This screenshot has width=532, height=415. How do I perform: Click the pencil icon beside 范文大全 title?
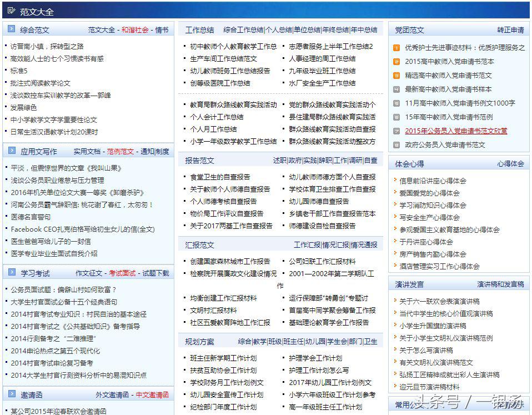[12, 11]
